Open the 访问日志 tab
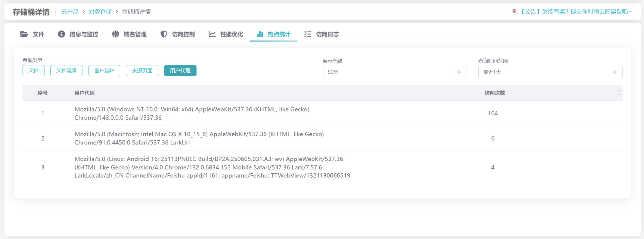Screen dimensions: 644x239 click(327, 34)
